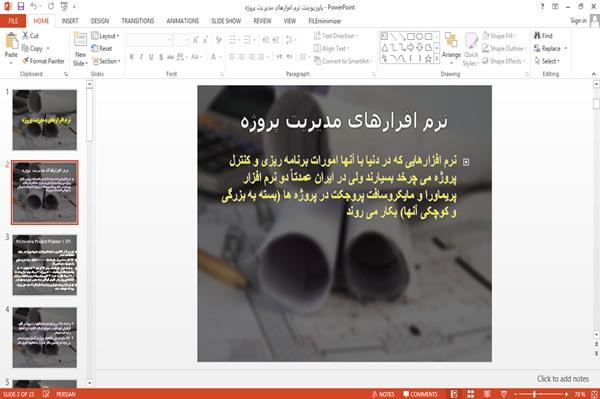600x399 pixels.
Task: Click the Paste icon
Action: pyautogui.click(x=11, y=41)
